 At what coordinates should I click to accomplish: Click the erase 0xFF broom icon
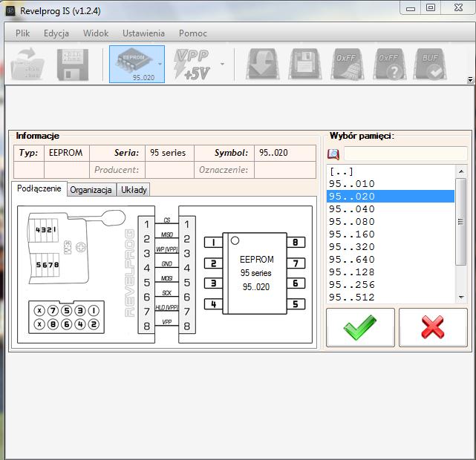(x=346, y=64)
